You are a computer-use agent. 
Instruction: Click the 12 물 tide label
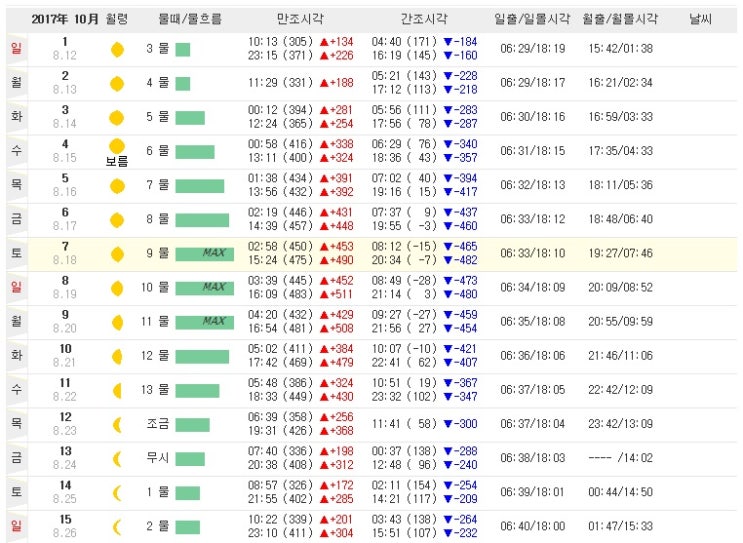click(155, 356)
